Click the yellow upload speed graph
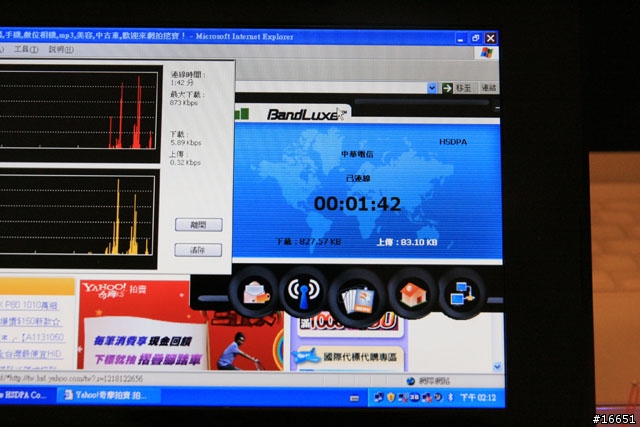This screenshot has height=427, width=640. 77,215
